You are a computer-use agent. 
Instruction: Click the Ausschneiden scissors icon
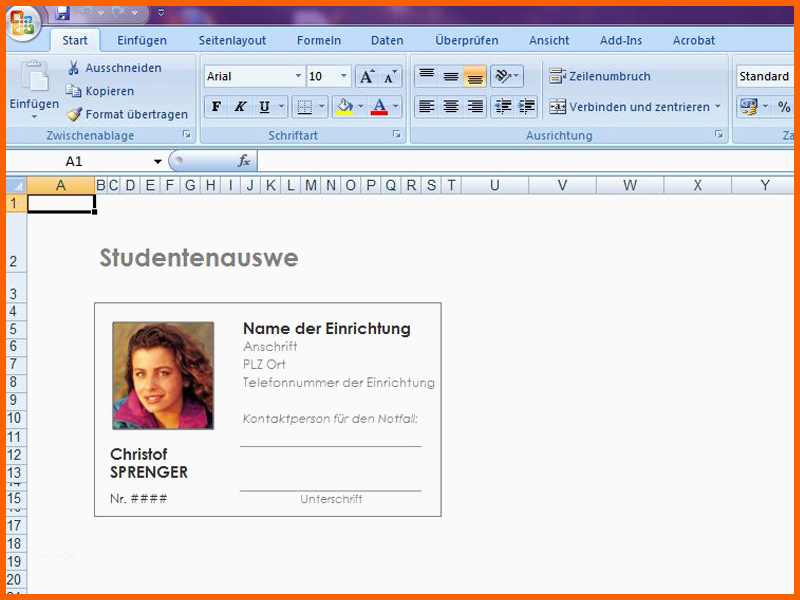tap(73, 68)
